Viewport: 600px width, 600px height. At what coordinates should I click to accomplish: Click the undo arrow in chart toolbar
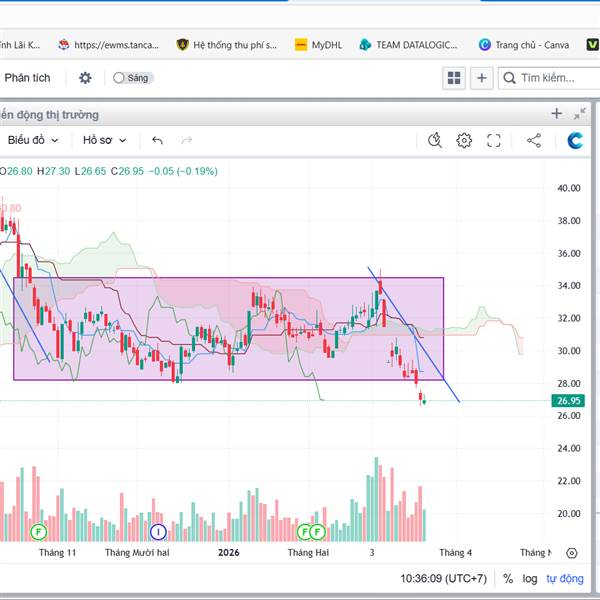(x=157, y=140)
